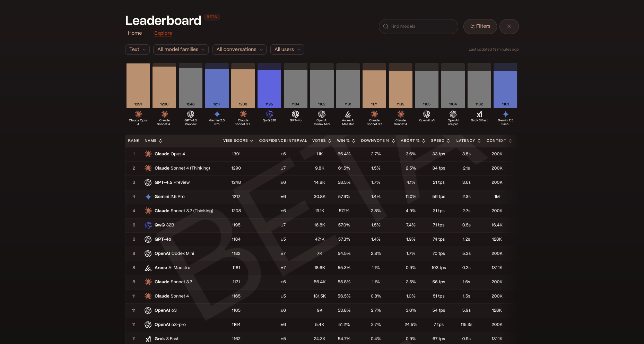The width and height of the screenshot is (644, 344).
Task: Click the 1391 Claude Opus 4 bar
Action: pos(138,86)
